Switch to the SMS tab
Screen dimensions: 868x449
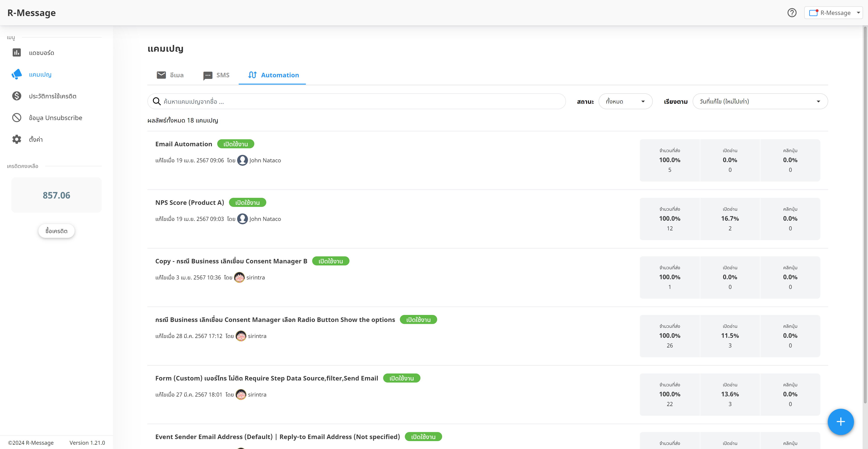click(216, 75)
